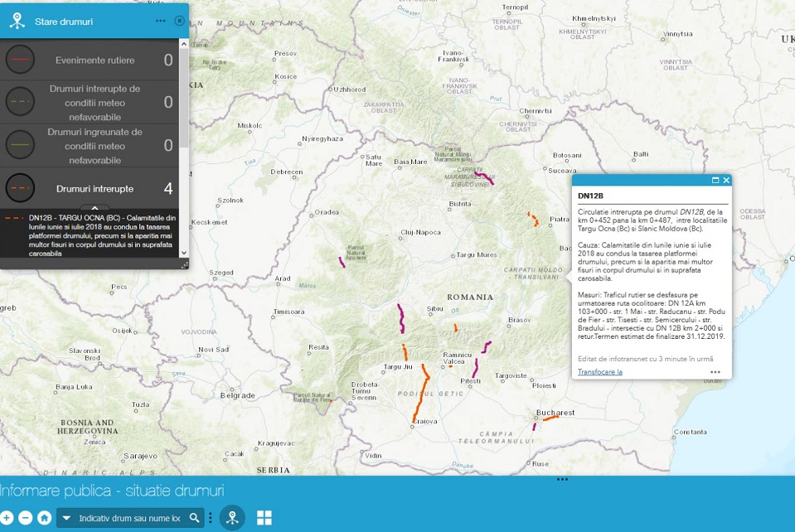Select the DN12B - TARGU OCNA list entry
Image resolution: width=795 pixels, height=532 pixels.
[x=90, y=235]
